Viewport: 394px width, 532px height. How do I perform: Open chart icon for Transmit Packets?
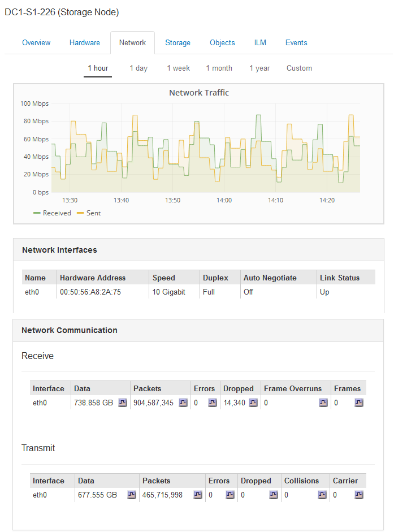click(x=197, y=495)
